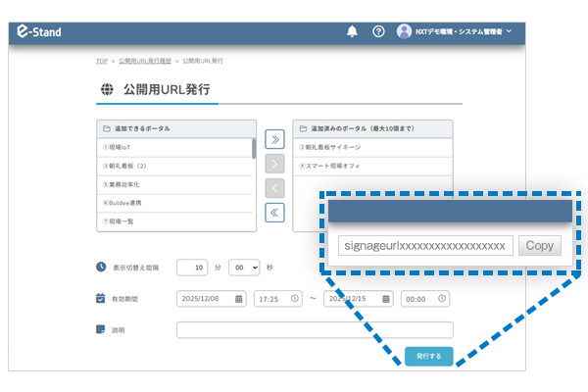Open calendar picker on 2025/12/08 date field
Viewport: 588px width, 392px height.
pyautogui.click(x=238, y=299)
